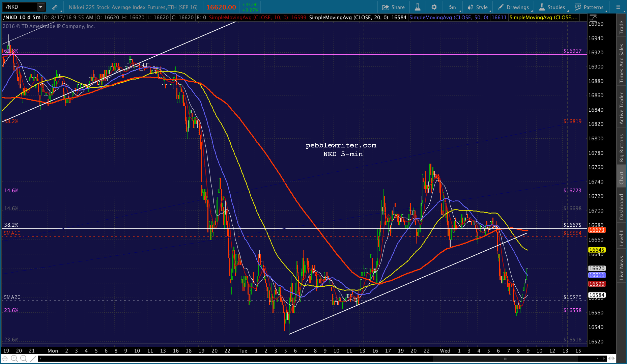627x364 pixels.
Task: Click the +0.27% percent change value
Action: click(x=250, y=10)
